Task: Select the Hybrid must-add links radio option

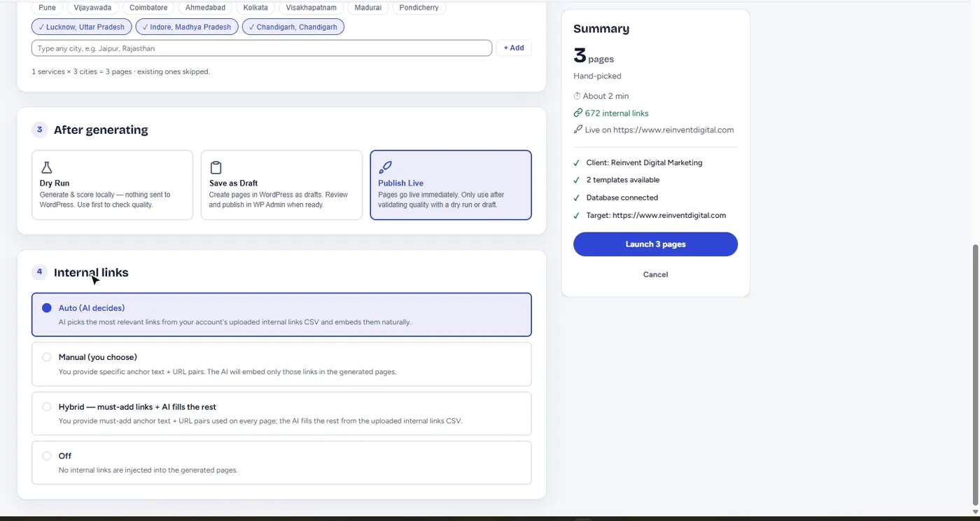Action: click(47, 407)
